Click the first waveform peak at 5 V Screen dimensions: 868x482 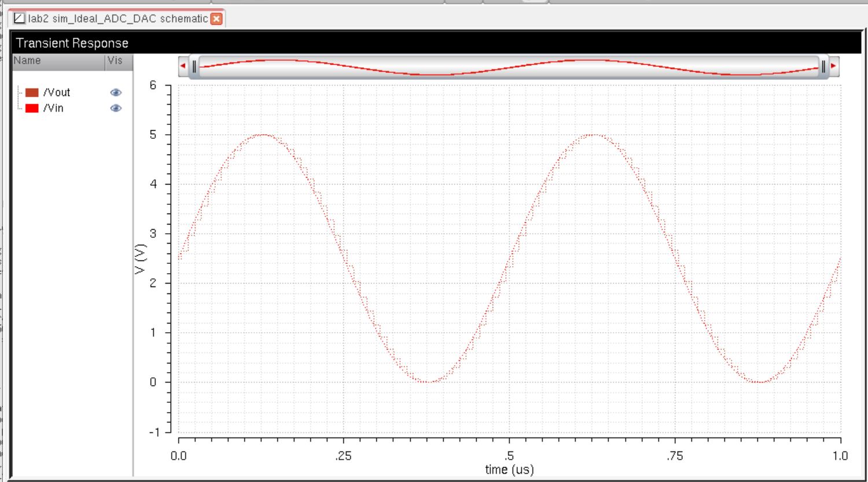click(x=262, y=135)
